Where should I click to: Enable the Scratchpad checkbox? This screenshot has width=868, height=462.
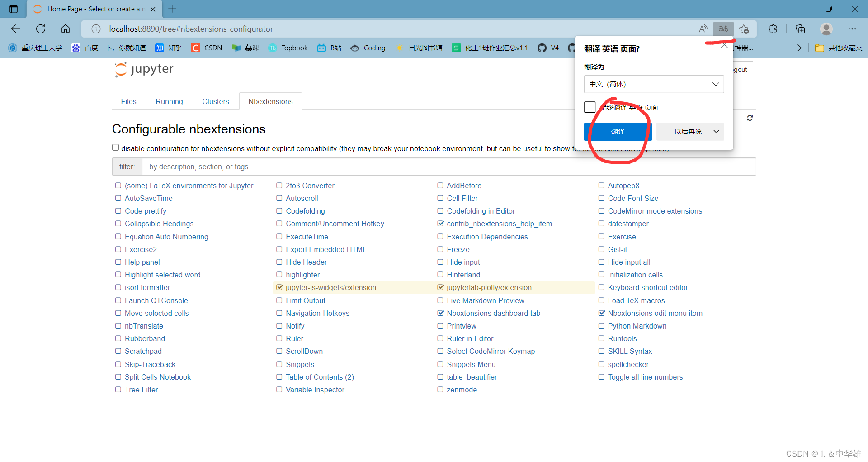118,351
